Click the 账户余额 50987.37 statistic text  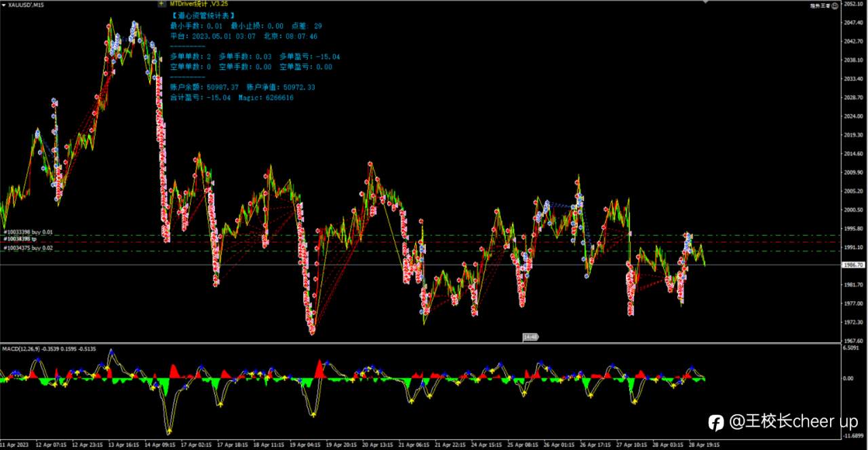[205, 87]
